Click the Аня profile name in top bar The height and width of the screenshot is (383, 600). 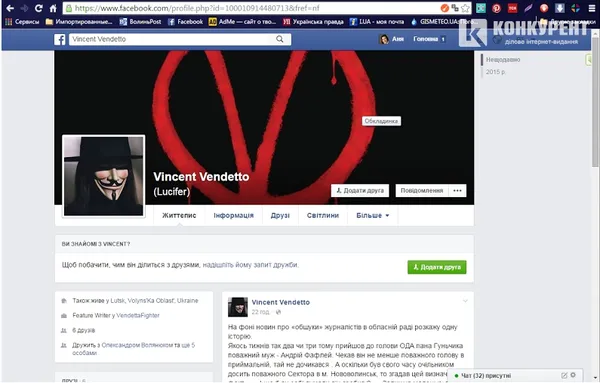[x=398, y=39]
